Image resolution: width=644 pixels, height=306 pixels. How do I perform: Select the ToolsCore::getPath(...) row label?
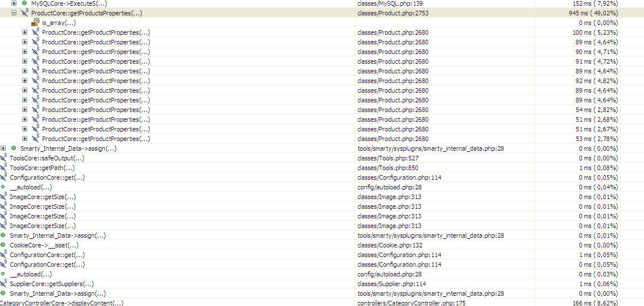pos(42,168)
